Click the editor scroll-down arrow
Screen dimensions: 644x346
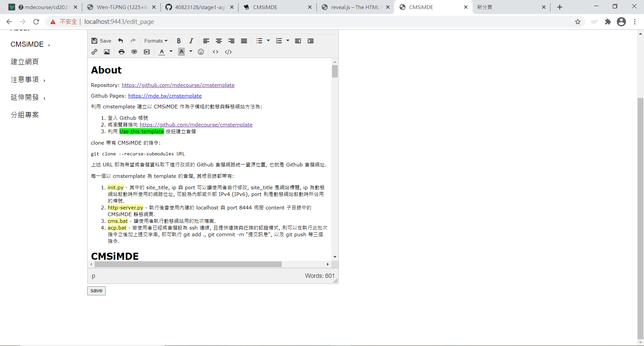[335, 257]
